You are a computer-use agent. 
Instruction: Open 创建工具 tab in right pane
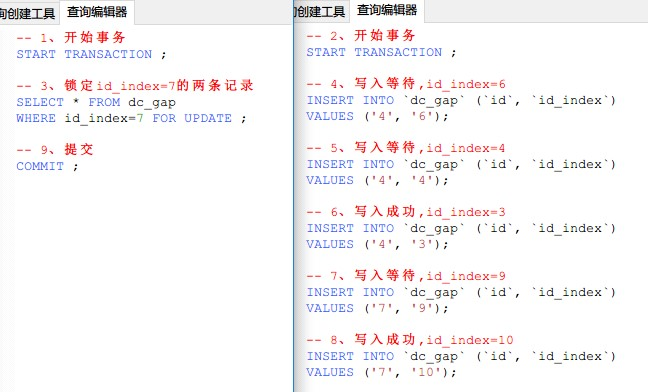pyautogui.click(x=319, y=12)
